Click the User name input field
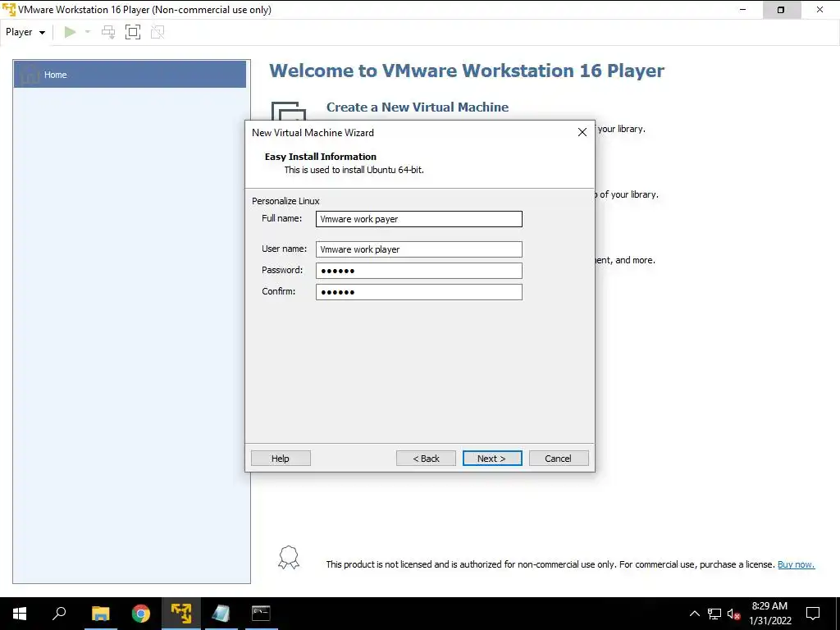This screenshot has height=630, width=840. pos(418,249)
